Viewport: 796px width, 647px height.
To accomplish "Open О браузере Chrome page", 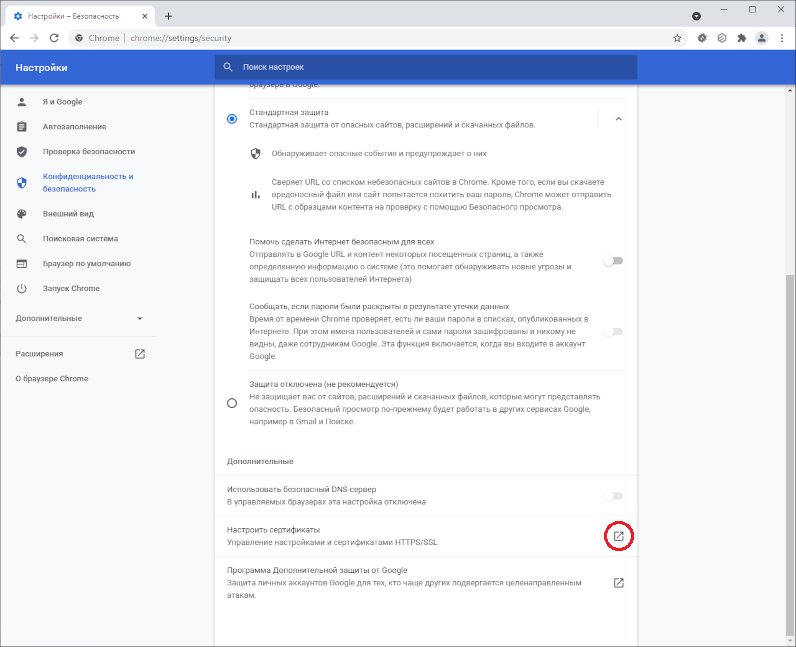I will pos(52,379).
